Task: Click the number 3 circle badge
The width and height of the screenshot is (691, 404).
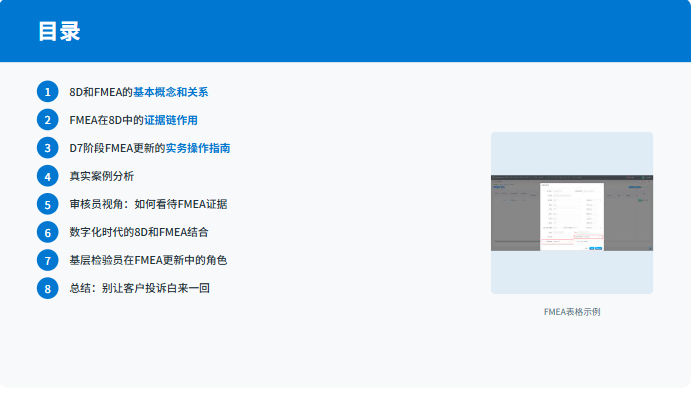Action: pos(48,148)
